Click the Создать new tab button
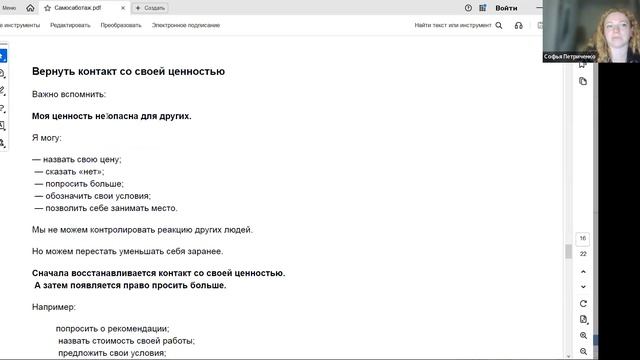640x360 pixels. tap(150, 8)
